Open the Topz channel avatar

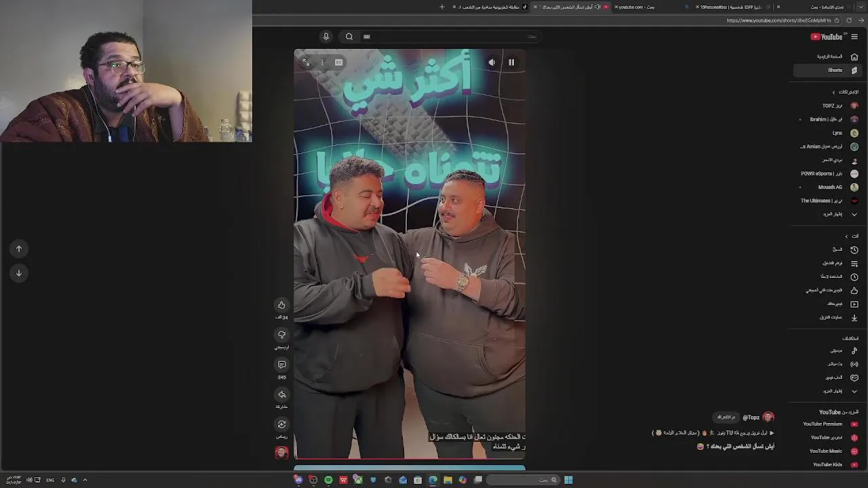(768, 418)
